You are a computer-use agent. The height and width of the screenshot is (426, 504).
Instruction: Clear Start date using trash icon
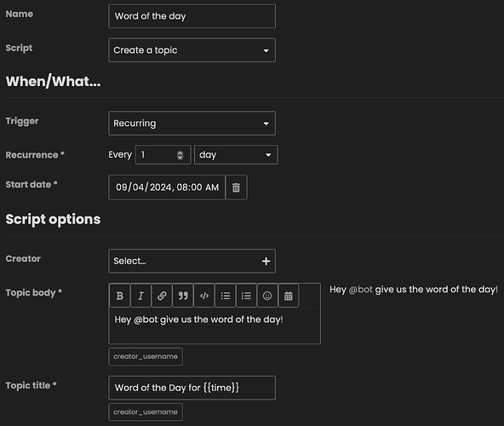(x=237, y=187)
